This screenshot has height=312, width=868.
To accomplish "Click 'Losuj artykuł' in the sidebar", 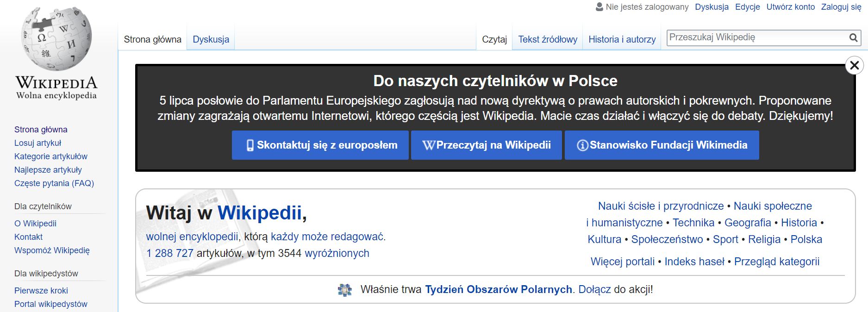I will tap(37, 143).
